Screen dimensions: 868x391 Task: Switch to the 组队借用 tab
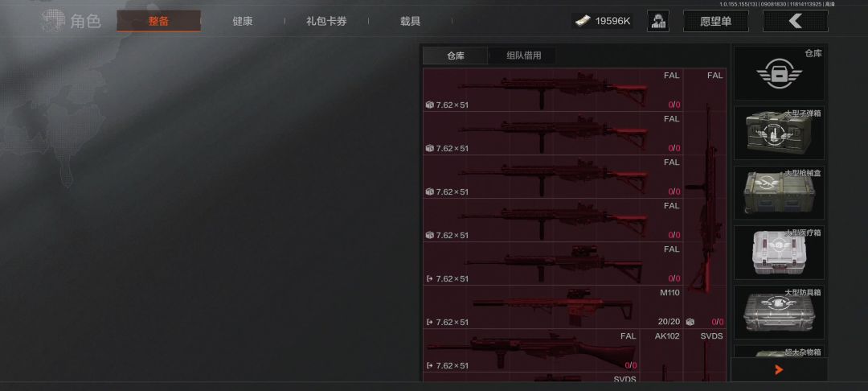(x=524, y=56)
